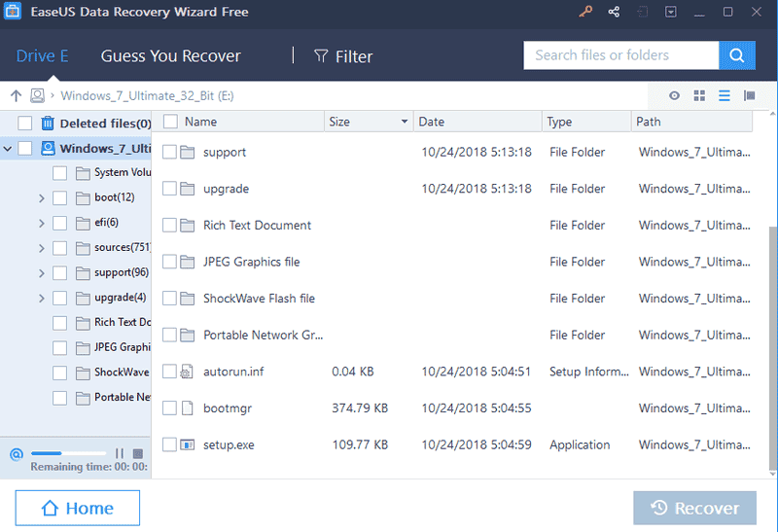Select Portable Ne folder in tree
778x532 pixels.
click(123, 397)
